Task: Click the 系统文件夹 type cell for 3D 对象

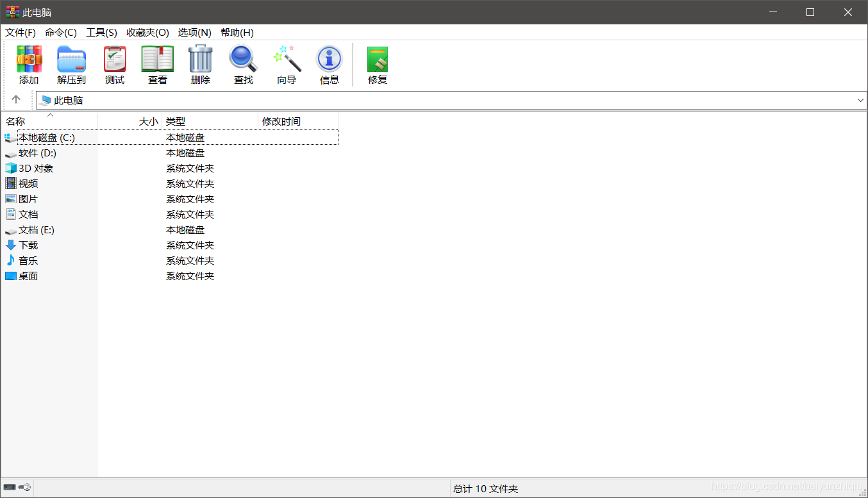Action: click(190, 169)
